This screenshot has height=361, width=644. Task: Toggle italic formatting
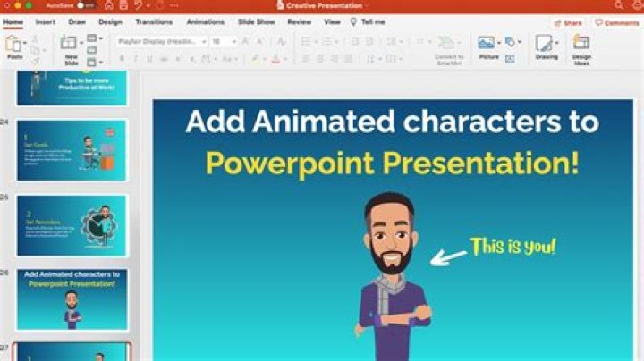(x=136, y=59)
